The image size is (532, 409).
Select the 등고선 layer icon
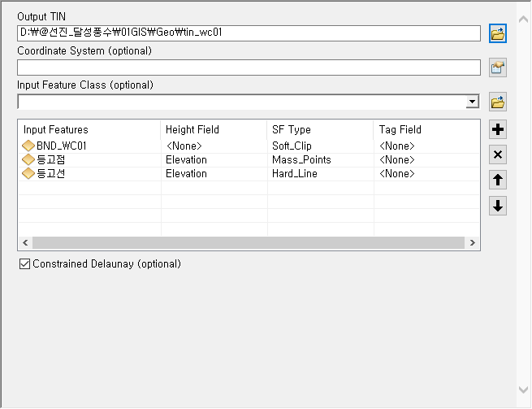[x=28, y=173]
